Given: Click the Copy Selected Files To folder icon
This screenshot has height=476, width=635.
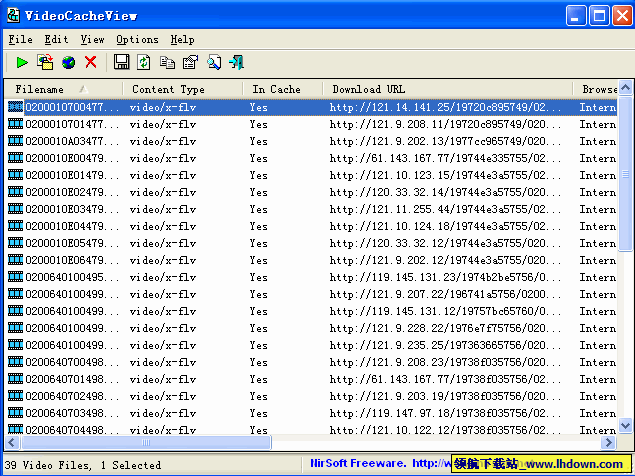Looking at the screenshot, I should [x=45, y=63].
